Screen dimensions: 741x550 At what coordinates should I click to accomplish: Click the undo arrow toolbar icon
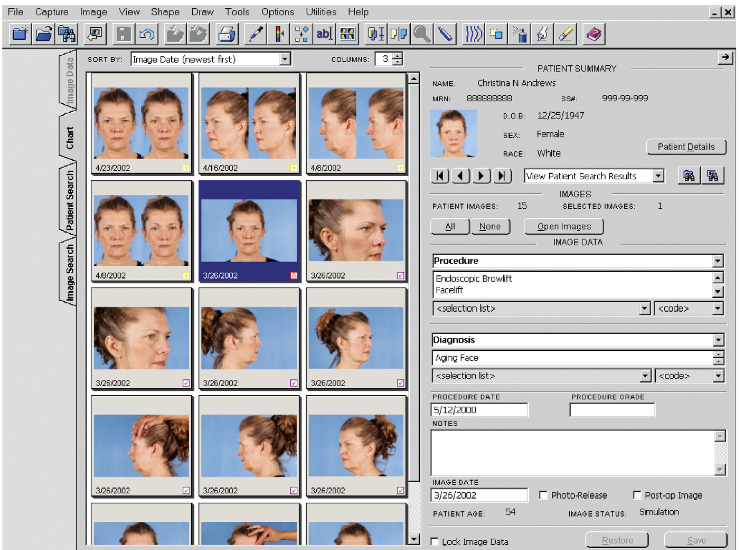coord(147,34)
